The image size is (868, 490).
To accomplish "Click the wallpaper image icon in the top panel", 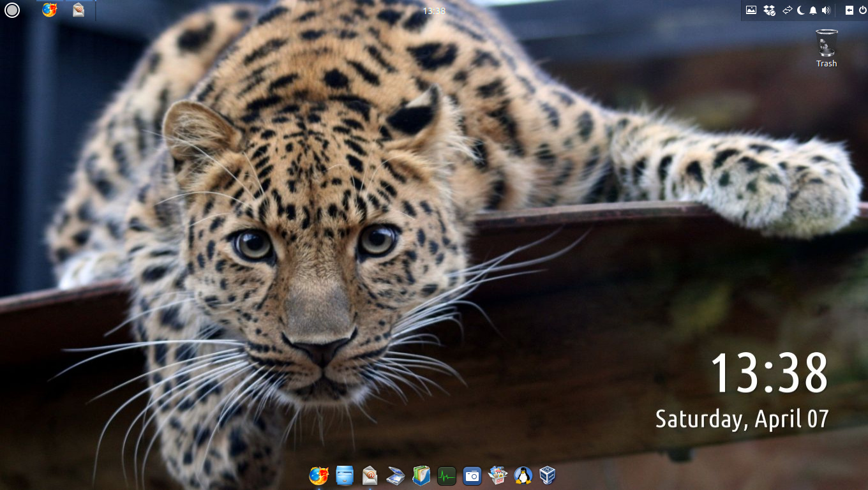I will tap(751, 10).
